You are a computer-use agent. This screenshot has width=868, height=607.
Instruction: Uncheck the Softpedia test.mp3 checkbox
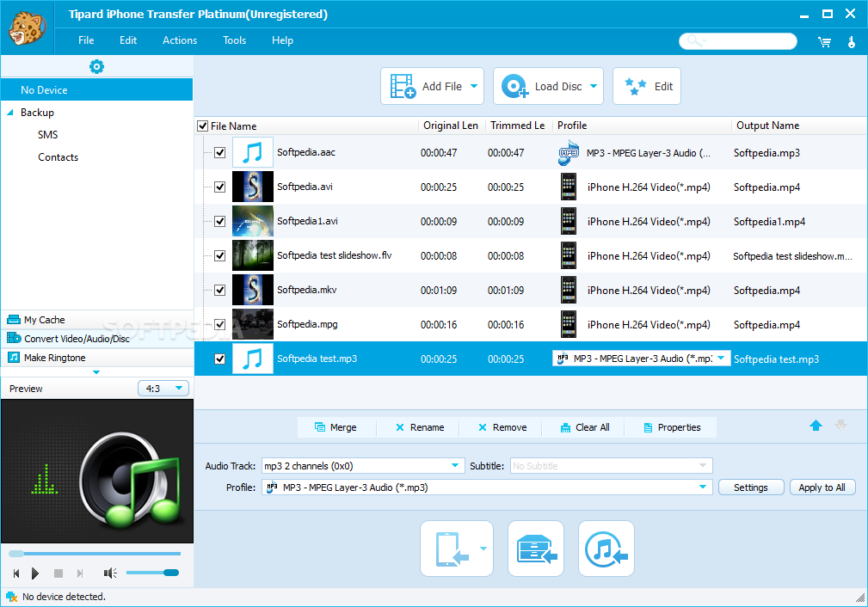[219, 359]
